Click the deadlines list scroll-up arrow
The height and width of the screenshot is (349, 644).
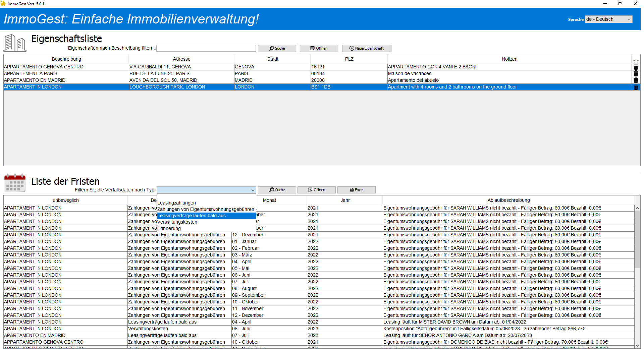(637, 208)
